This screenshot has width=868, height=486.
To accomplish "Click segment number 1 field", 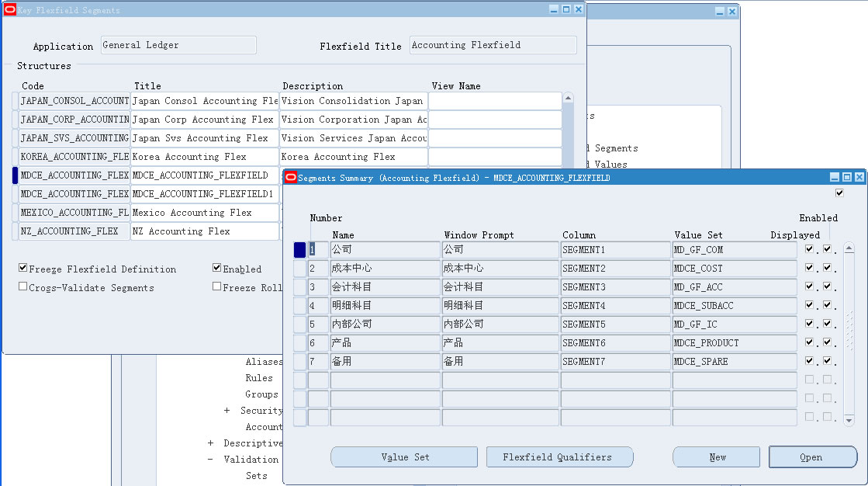I will tap(318, 250).
